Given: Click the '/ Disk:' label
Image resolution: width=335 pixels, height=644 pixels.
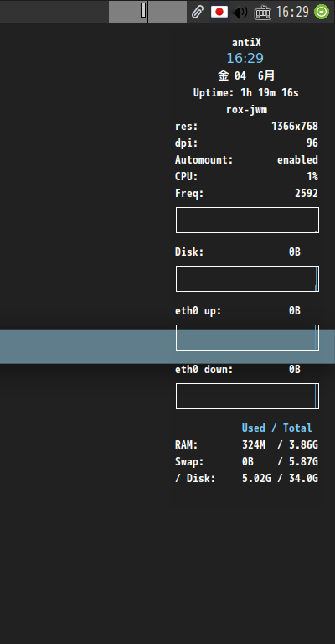Looking at the screenshot, I should coord(195,479).
